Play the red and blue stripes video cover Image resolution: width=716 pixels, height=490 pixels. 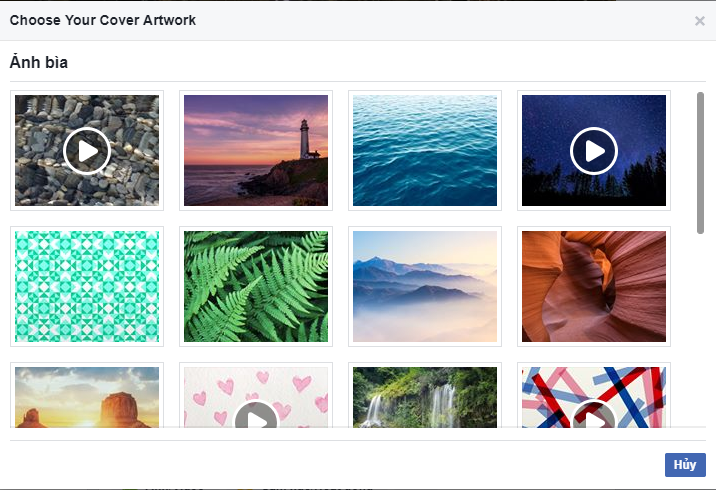pyautogui.click(x=594, y=415)
